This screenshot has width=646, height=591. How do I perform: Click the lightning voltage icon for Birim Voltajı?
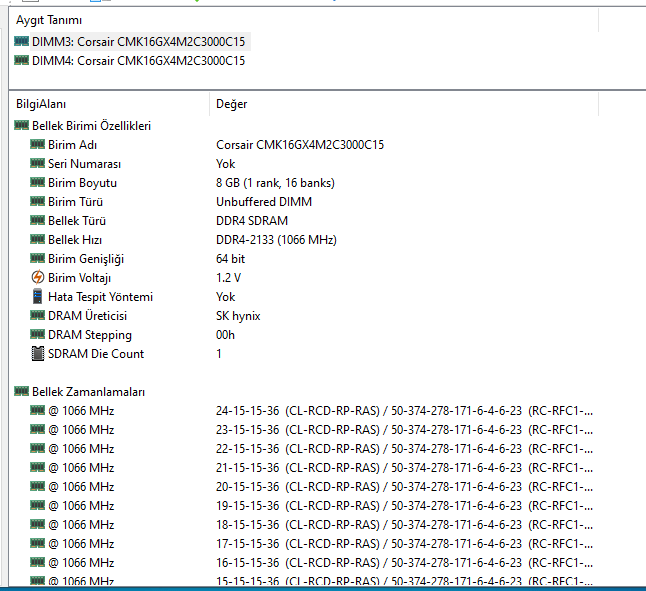pos(37,277)
